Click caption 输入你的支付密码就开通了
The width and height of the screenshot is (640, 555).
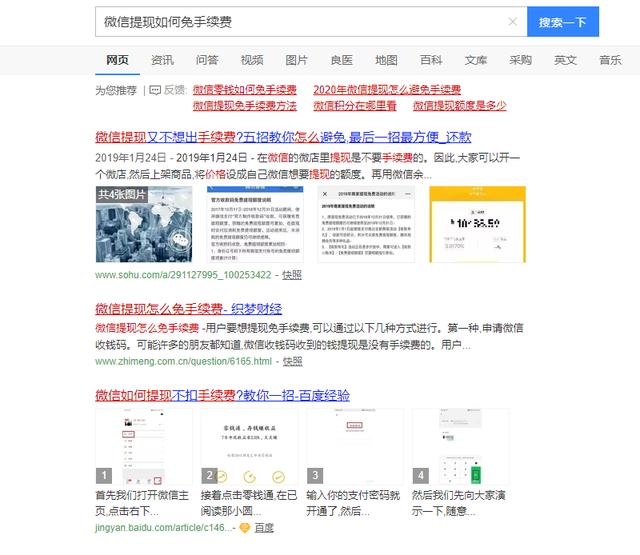pyautogui.click(x=353, y=503)
